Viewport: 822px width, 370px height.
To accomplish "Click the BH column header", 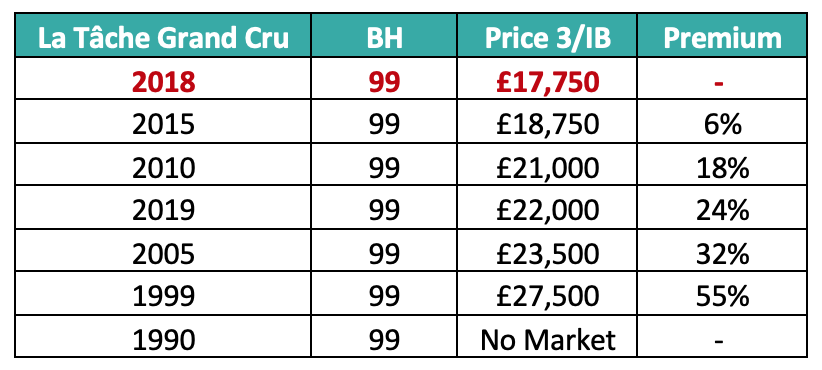I will point(384,36).
